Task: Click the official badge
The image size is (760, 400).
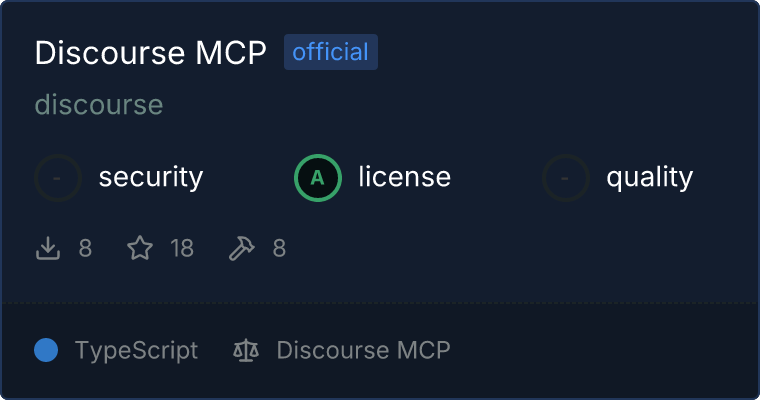Action: click(x=331, y=52)
